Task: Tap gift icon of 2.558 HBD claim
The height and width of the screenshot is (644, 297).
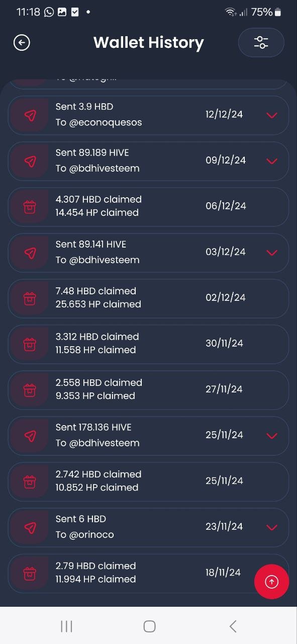Action: (x=30, y=390)
